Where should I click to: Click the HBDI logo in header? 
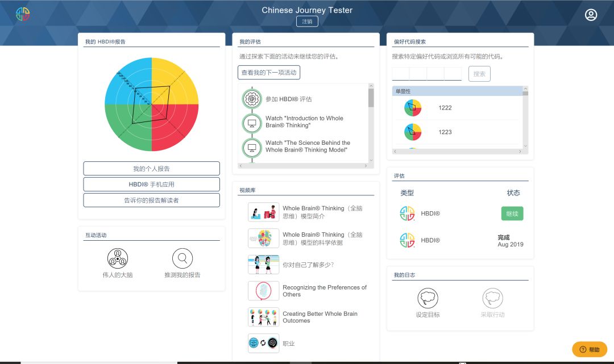(23, 14)
